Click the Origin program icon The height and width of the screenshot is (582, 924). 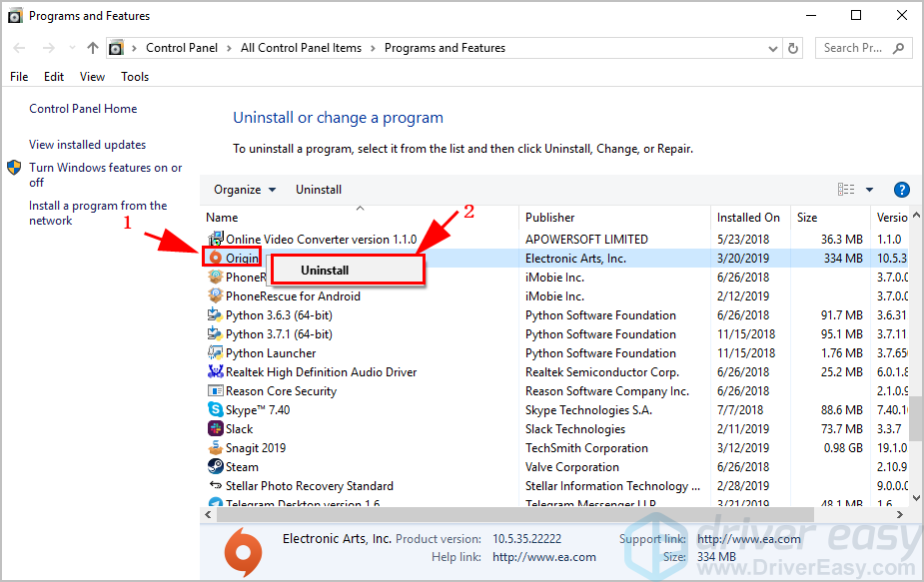(x=215, y=258)
